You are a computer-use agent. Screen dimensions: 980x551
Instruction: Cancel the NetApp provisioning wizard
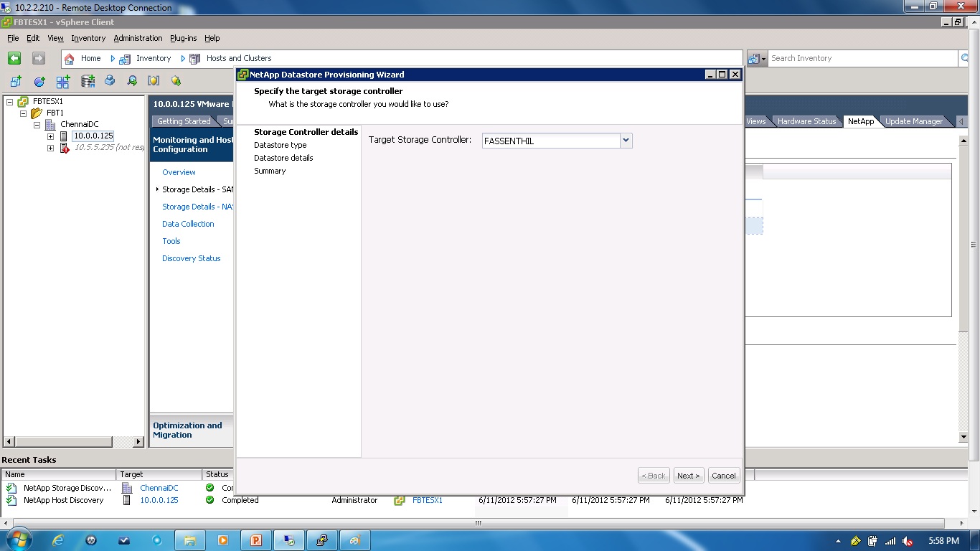(723, 475)
